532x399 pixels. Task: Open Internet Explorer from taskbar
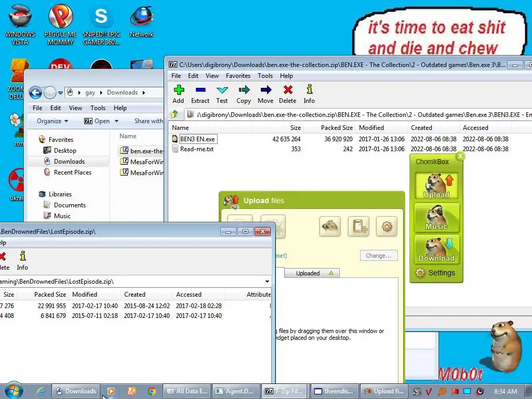(x=41, y=391)
